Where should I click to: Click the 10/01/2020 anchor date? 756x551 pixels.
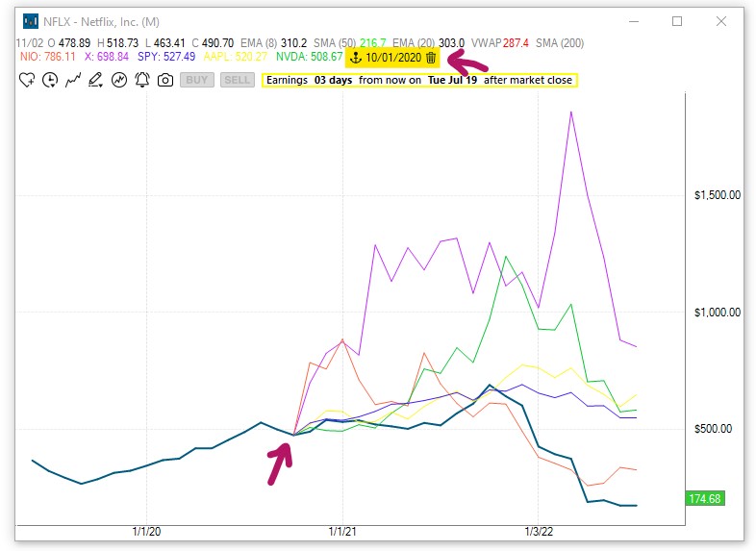(392, 58)
